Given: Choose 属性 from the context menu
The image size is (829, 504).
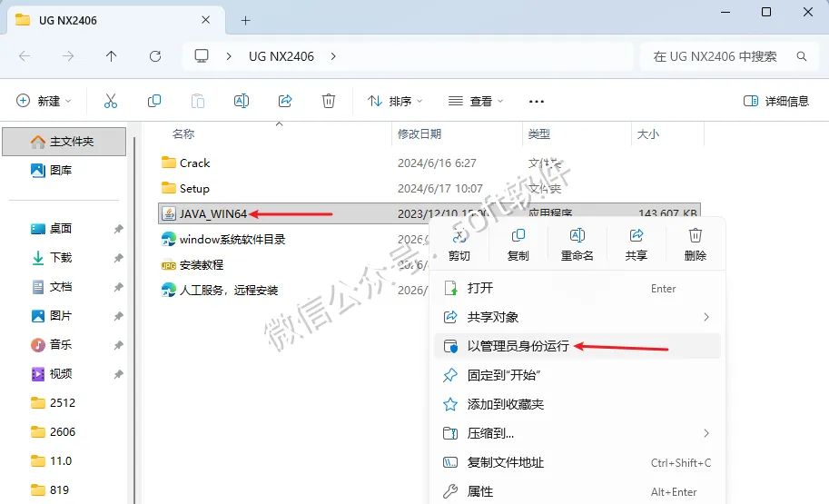Looking at the screenshot, I should click(577, 491).
